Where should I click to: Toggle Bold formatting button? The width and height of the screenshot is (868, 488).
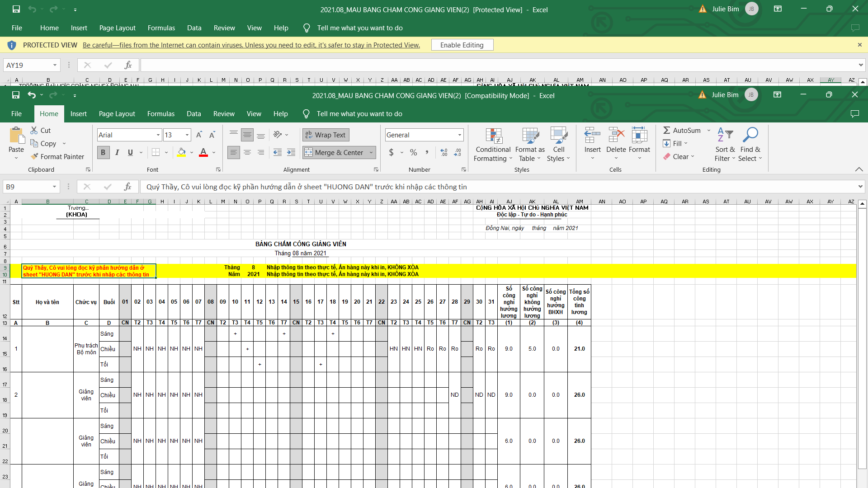[x=103, y=153]
